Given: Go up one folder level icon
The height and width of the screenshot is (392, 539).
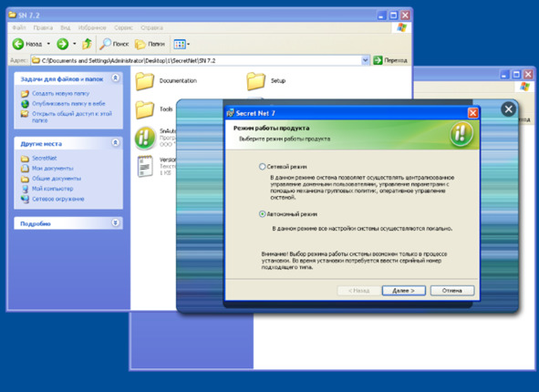Looking at the screenshot, I should (87, 44).
